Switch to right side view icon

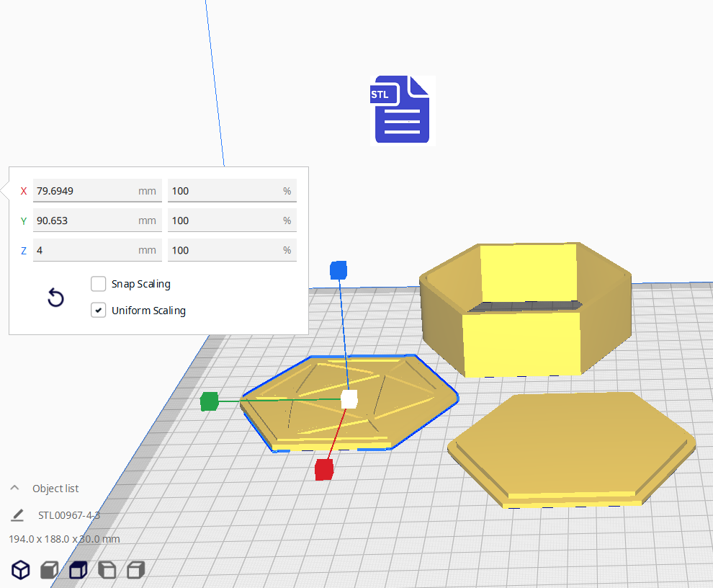pos(135,570)
